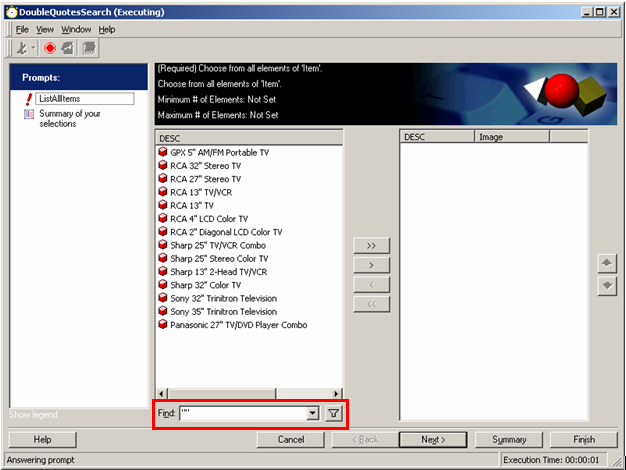Click the move down arrow button

pyautogui.click(x=607, y=286)
